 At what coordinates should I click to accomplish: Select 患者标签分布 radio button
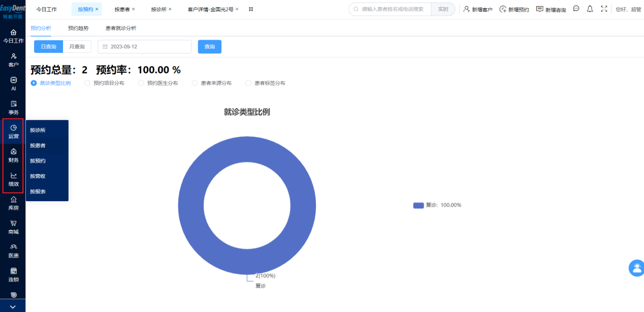coord(248,83)
